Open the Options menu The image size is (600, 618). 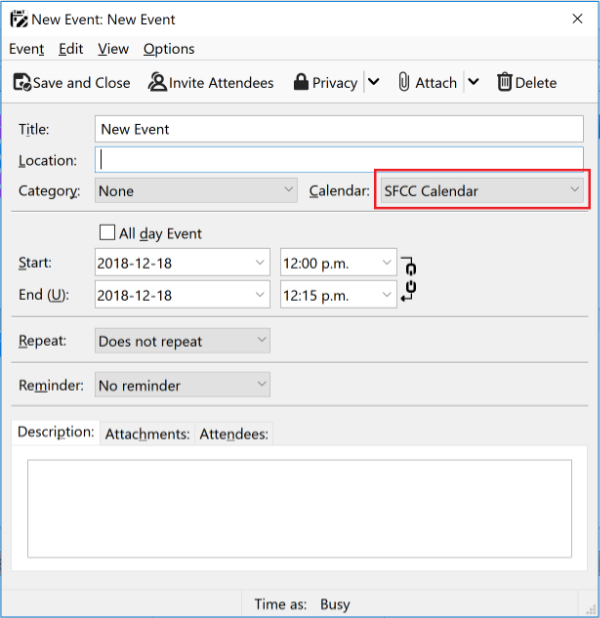point(168,49)
